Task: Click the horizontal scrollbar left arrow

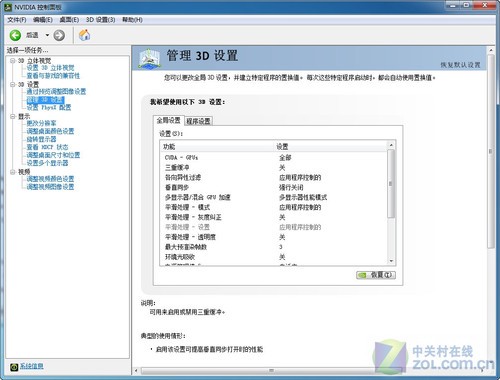Action: 136,371
